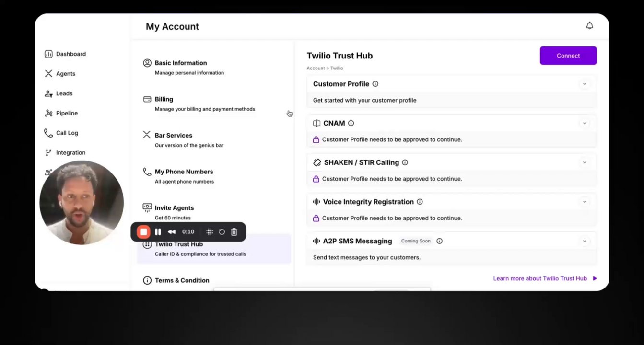Click the Invite Agents icon
Image resolution: width=644 pixels, height=345 pixels.
point(147,207)
